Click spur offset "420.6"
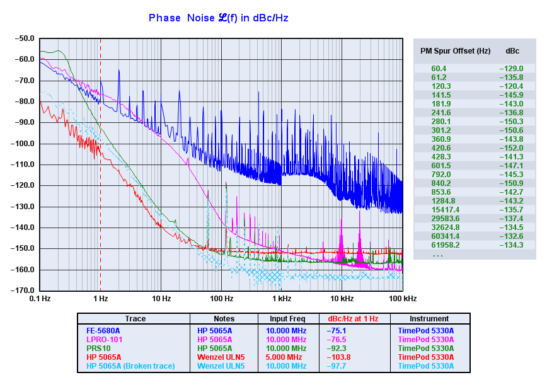547x392 pixels. tap(441, 148)
